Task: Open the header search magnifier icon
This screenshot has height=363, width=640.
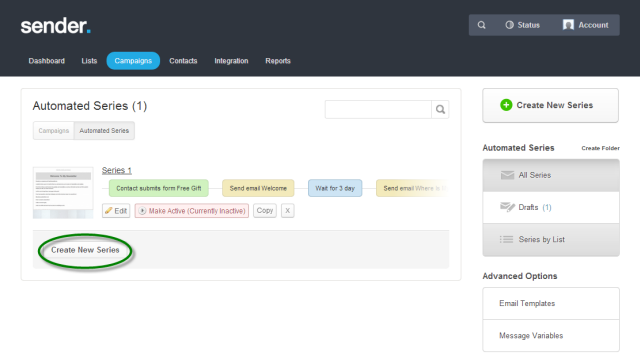Action: click(482, 25)
